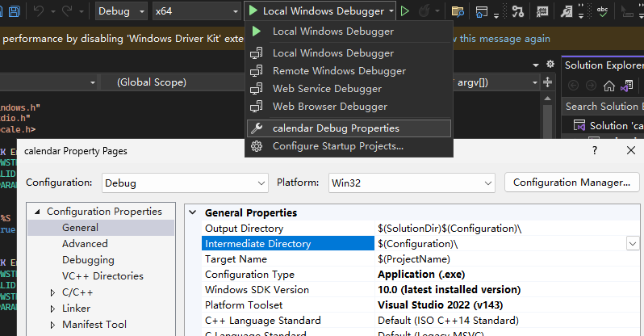This screenshot has height=336, width=644.
Task: Collapse the Configuration Properties tree node
Action: click(x=37, y=212)
